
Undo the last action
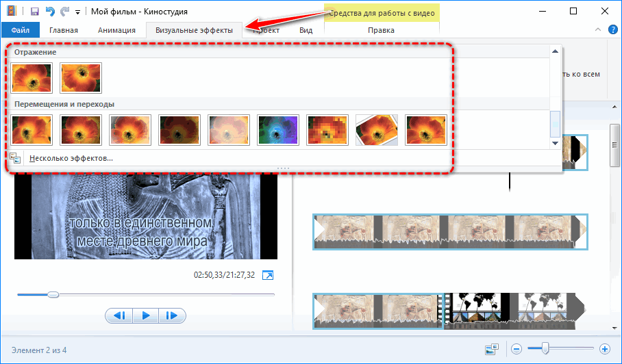coord(50,12)
